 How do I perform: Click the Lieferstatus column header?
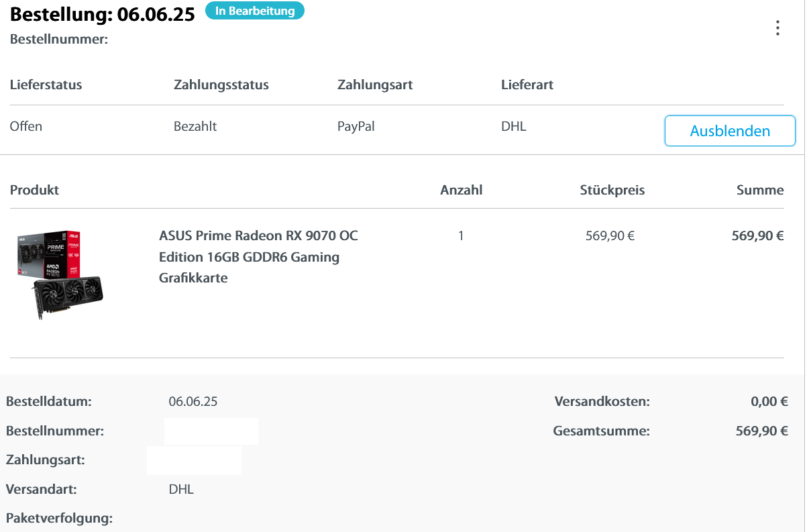click(x=46, y=85)
